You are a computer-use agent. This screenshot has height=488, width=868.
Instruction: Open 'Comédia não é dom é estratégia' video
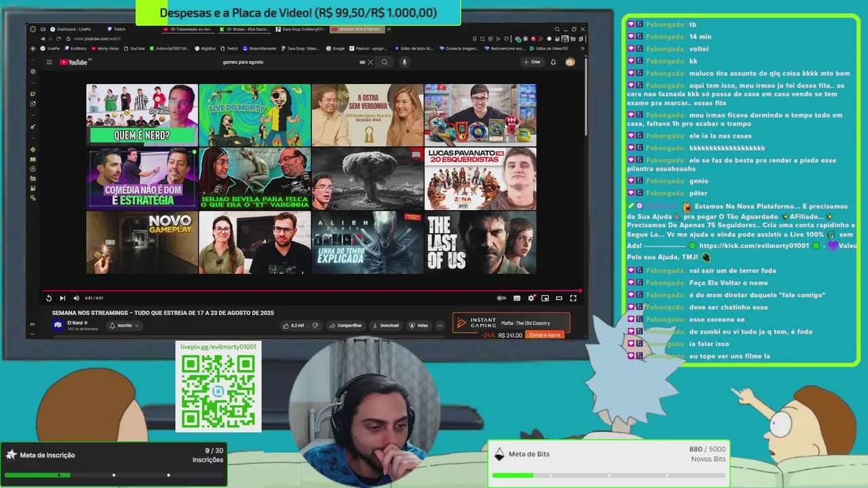142,178
